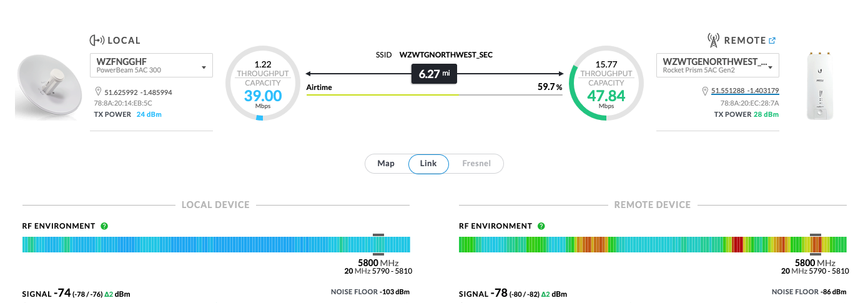Click the local 5800 MHz channel marker
The image size is (868, 303).
pos(378,244)
